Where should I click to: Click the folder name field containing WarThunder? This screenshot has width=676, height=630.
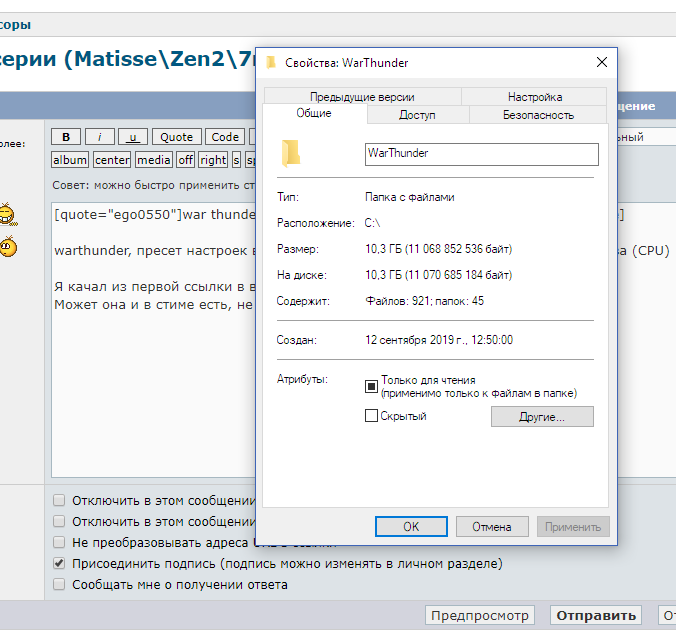click(x=482, y=154)
